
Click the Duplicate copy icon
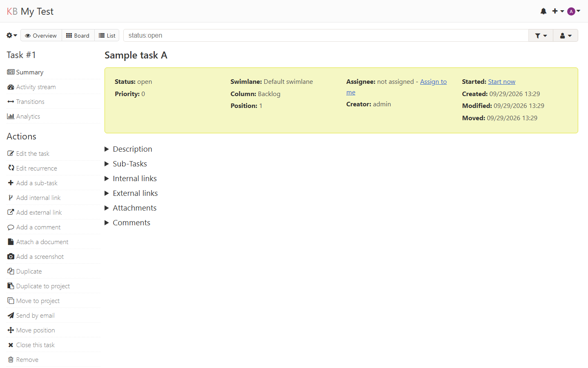[x=11, y=272]
